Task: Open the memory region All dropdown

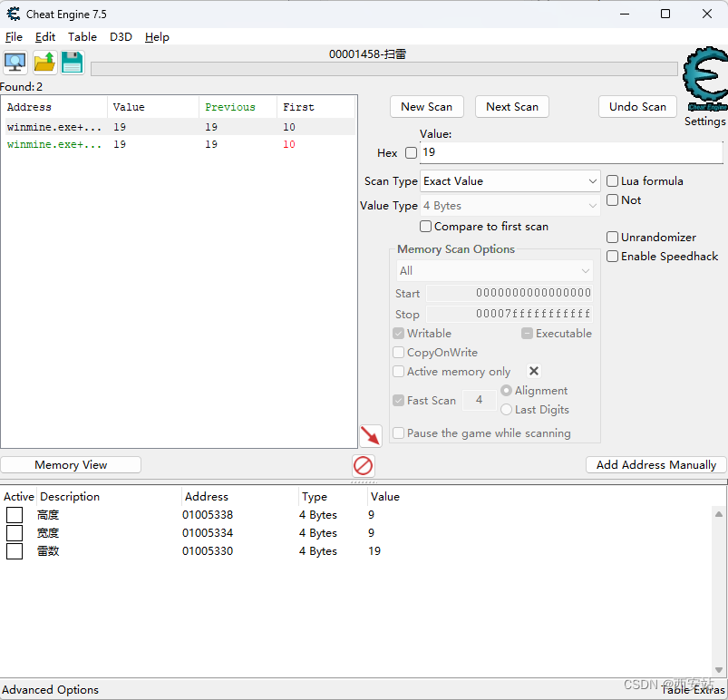Action: click(x=495, y=271)
